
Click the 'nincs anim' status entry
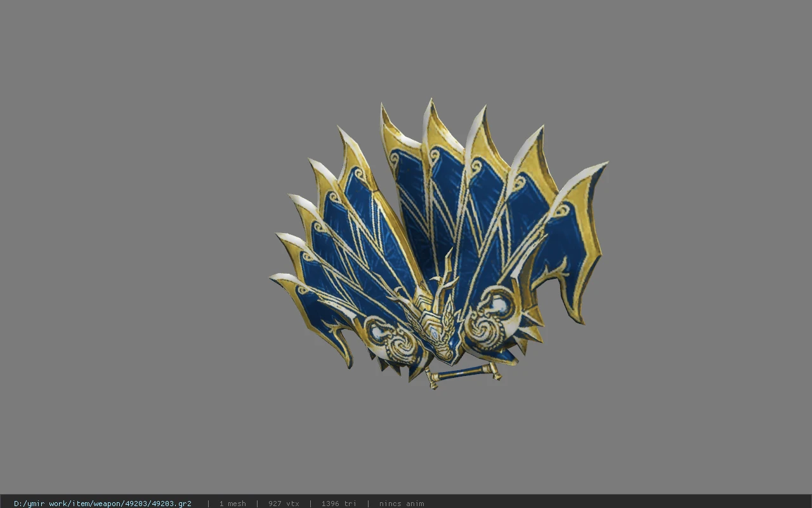point(402,504)
